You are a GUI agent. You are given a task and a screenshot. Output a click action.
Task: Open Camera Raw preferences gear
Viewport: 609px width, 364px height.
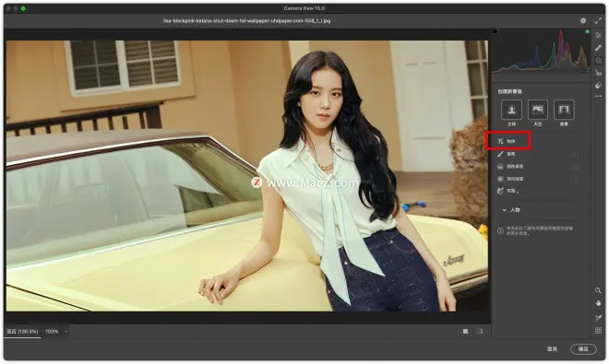point(583,20)
